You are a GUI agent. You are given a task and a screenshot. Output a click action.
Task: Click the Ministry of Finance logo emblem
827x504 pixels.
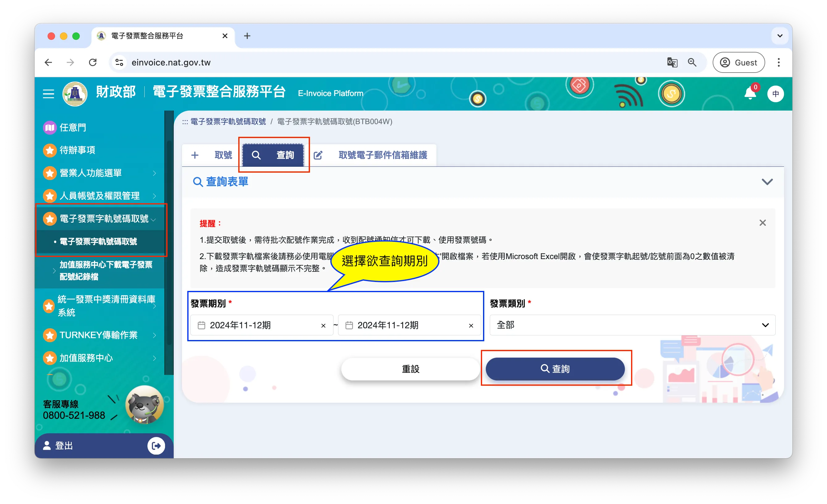tap(75, 94)
